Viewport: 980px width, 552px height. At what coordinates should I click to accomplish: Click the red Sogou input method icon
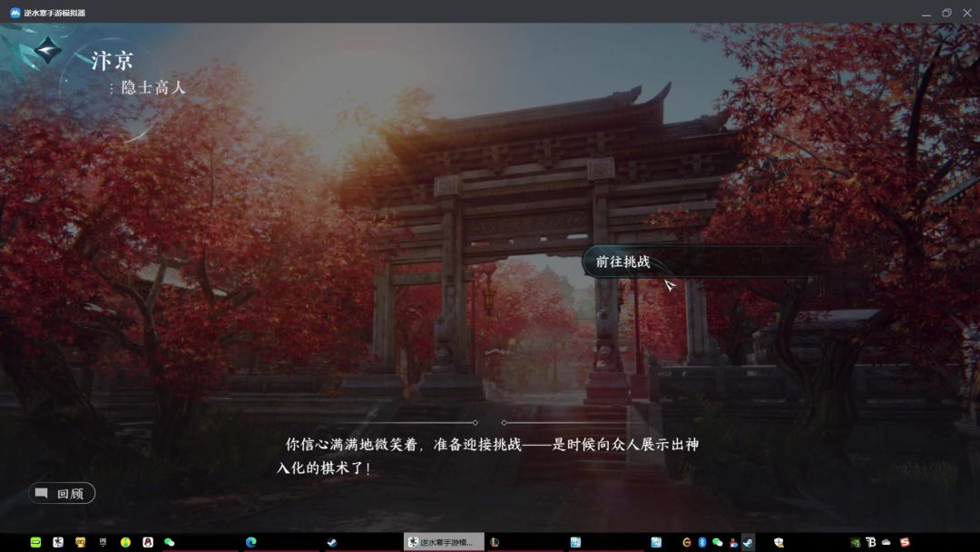[902, 542]
